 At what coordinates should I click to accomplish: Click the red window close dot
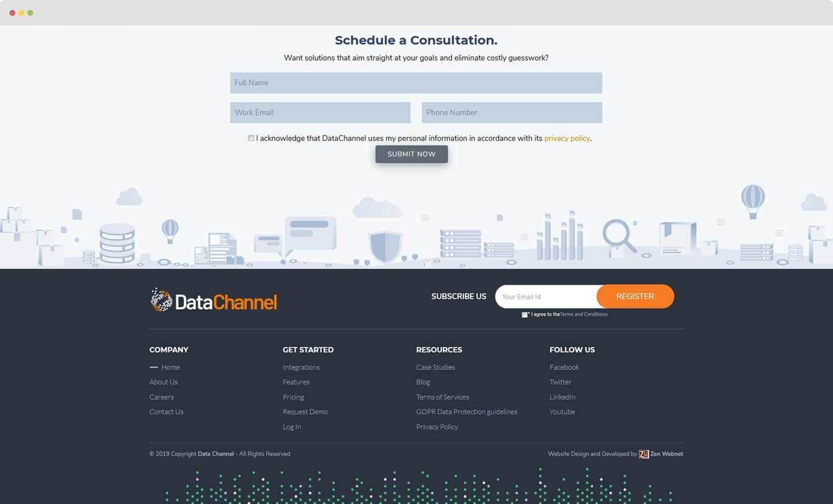12,13
